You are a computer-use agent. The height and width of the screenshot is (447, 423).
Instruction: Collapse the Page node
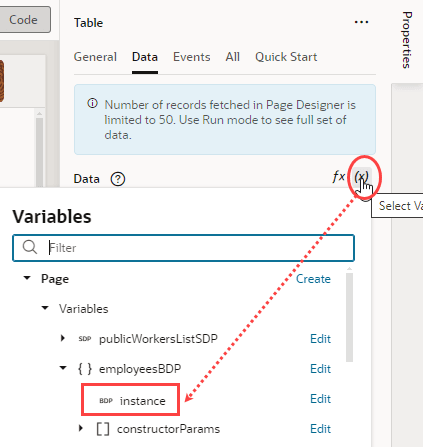(27, 278)
